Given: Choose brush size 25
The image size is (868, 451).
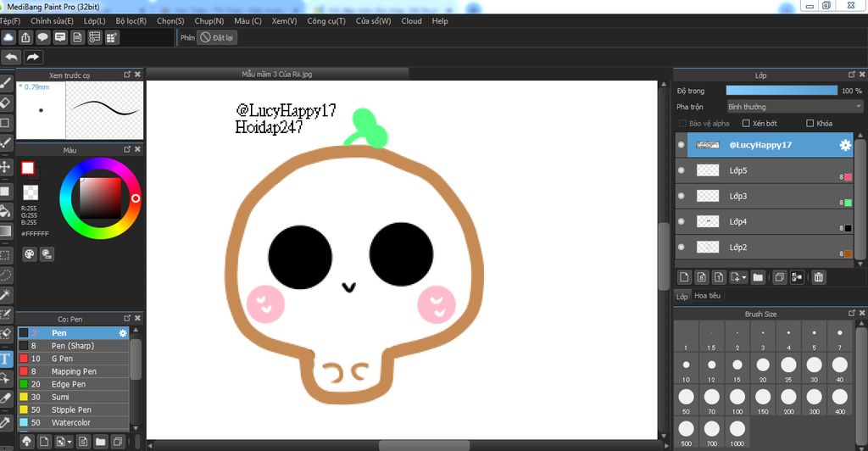Looking at the screenshot, I should tap(788, 369).
